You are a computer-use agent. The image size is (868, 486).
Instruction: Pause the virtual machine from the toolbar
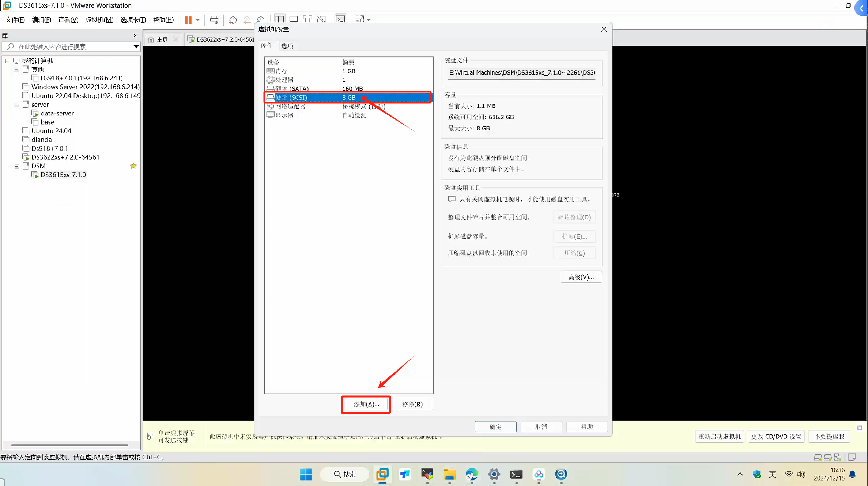click(188, 19)
